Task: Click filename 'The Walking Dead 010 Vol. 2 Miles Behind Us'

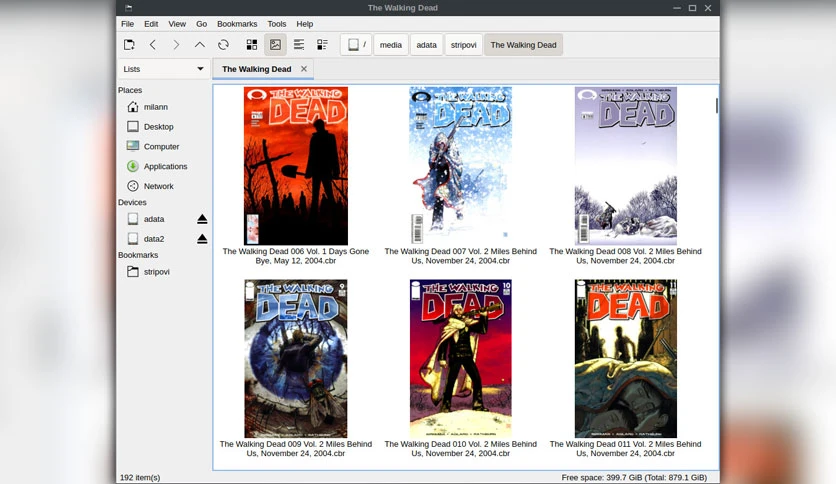Action: [461, 449]
